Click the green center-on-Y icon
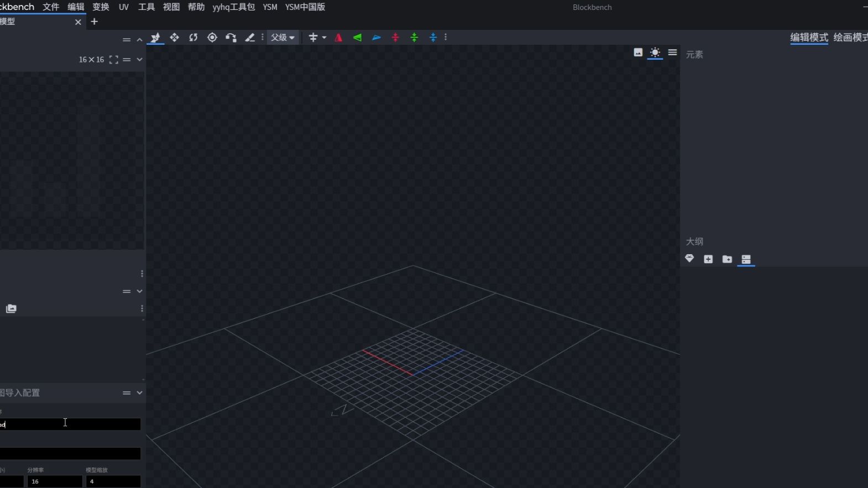868x488 pixels. click(414, 38)
